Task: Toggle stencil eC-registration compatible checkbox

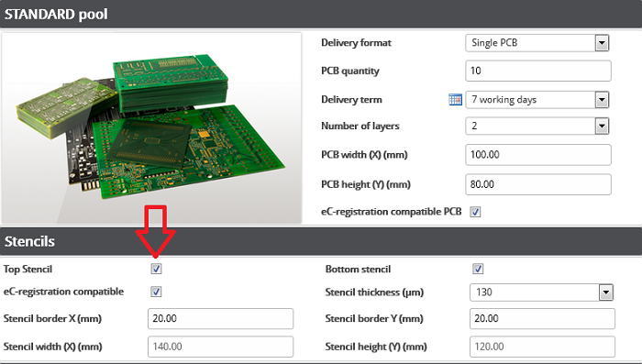Action: pos(157,292)
